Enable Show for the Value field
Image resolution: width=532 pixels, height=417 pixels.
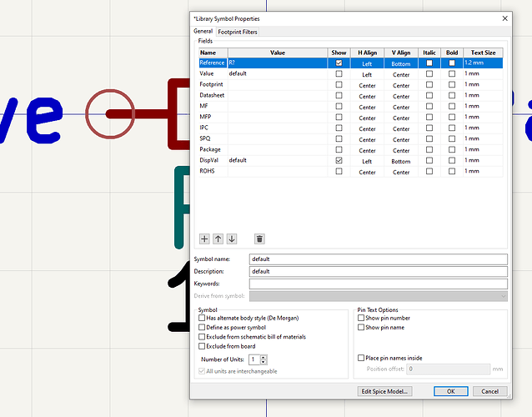[339, 73]
